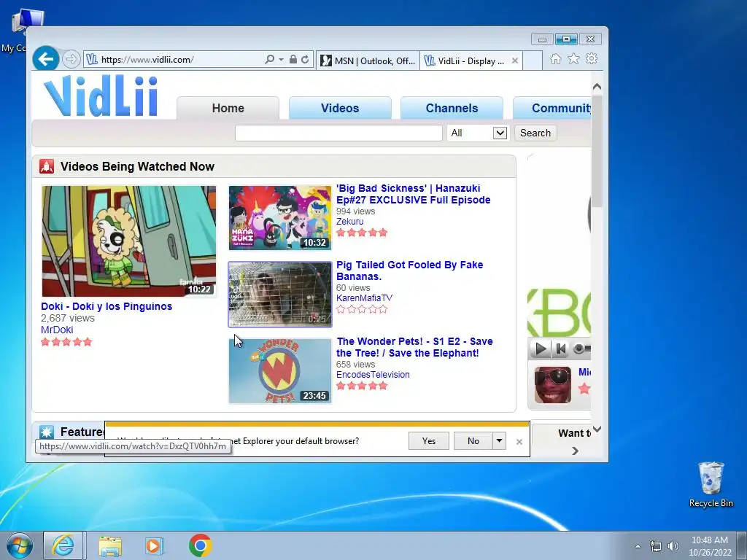Viewport: 747px width, 560px height.
Task: Click the sidebar player seek slider knob
Action: click(x=578, y=349)
